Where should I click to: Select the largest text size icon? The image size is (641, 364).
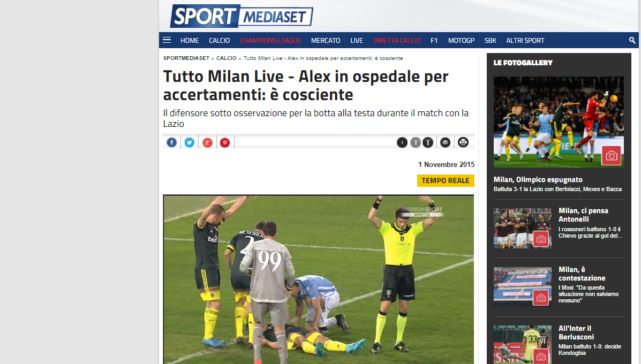click(x=428, y=142)
